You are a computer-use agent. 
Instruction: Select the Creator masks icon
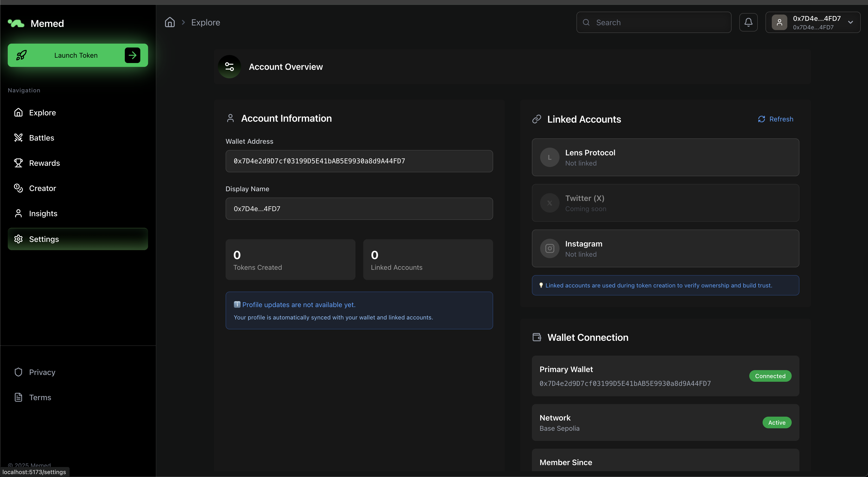click(x=18, y=188)
